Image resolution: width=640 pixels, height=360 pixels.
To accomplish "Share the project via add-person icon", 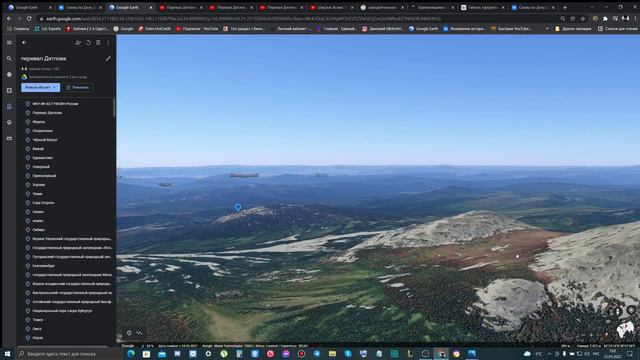I will 78,42.
